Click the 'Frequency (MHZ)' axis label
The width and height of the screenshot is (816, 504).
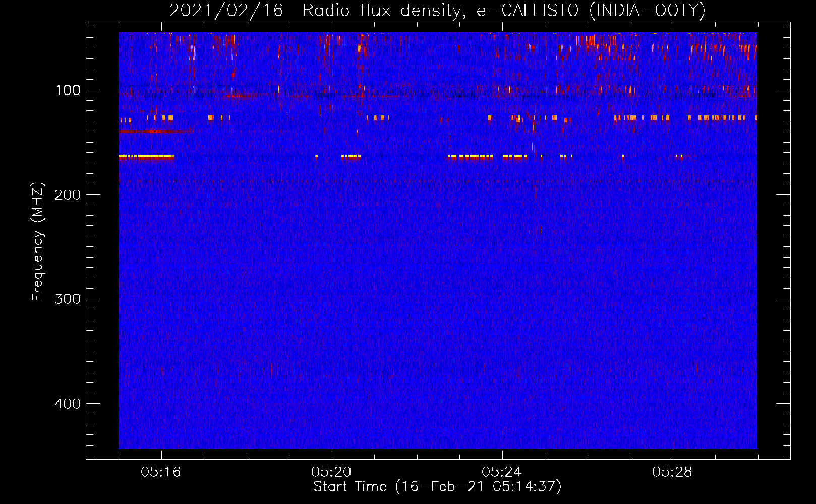38,242
